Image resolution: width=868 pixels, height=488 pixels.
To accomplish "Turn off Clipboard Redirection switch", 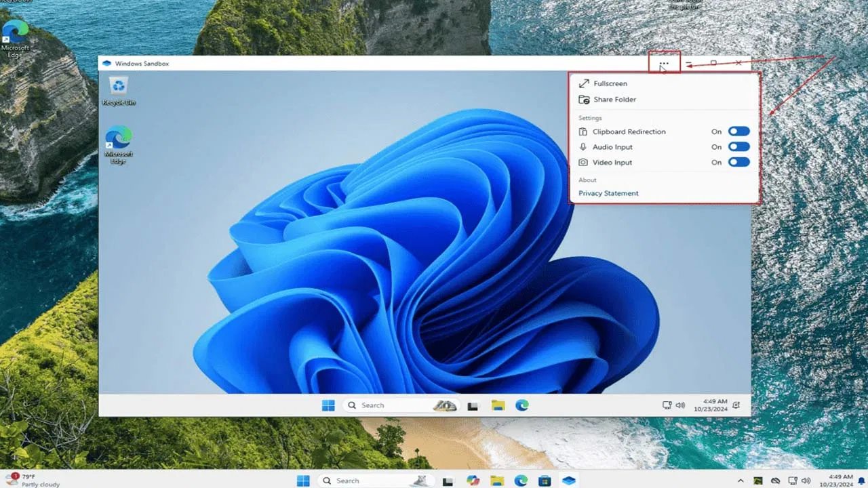I will 739,131.
